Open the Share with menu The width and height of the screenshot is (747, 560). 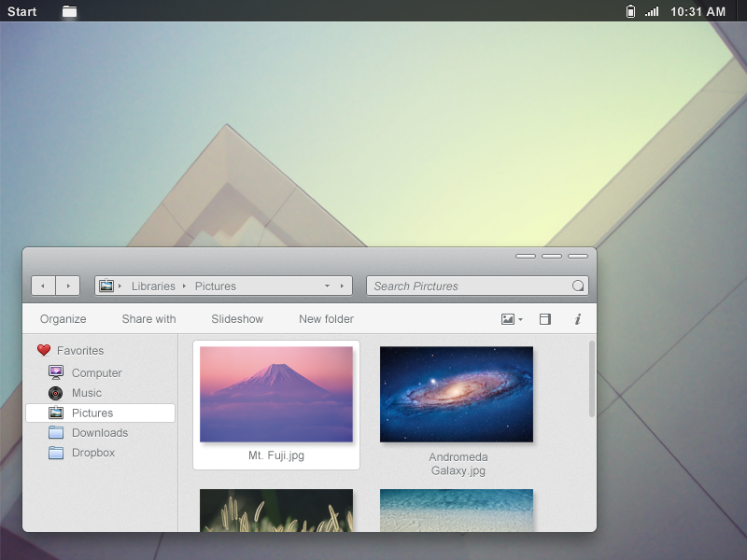pos(148,318)
